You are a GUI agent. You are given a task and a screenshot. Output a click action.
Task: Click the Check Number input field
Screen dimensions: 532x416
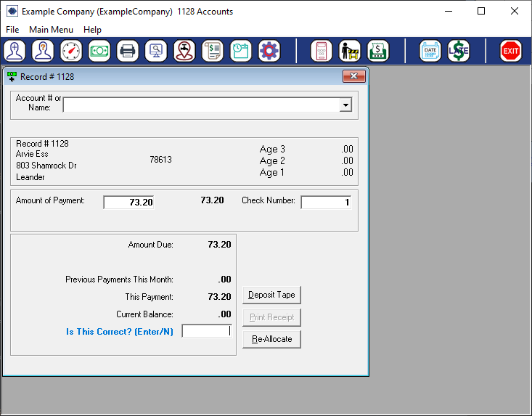coord(326,203)
